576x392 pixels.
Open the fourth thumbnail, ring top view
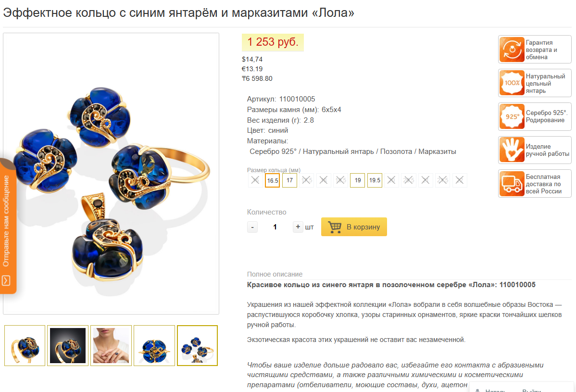pos(154,345)
